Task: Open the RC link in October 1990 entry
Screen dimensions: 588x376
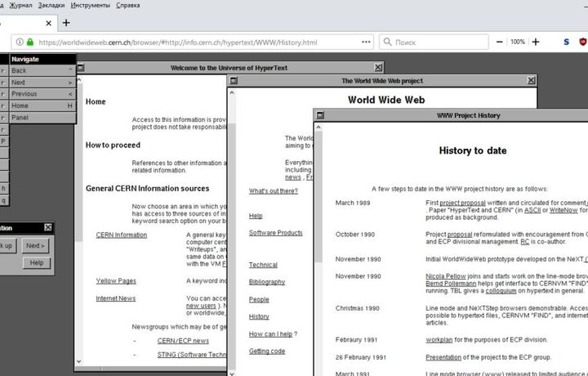Action: point(524,242)
